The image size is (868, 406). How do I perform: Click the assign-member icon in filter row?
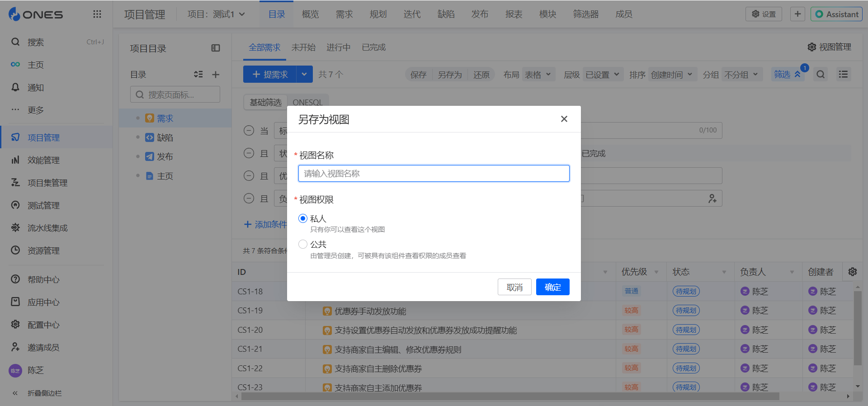[x=712, y=198]
